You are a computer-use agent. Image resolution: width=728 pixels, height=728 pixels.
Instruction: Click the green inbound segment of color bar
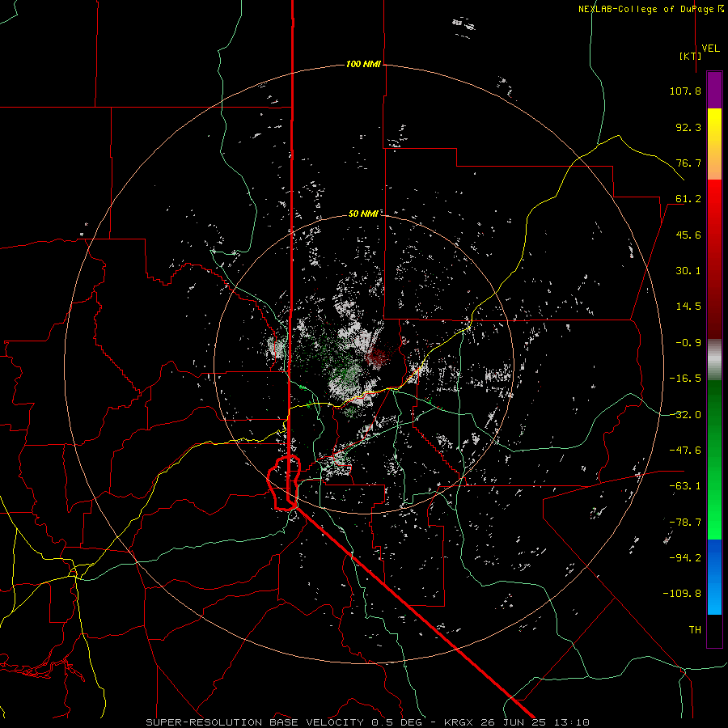coord(714,459)
